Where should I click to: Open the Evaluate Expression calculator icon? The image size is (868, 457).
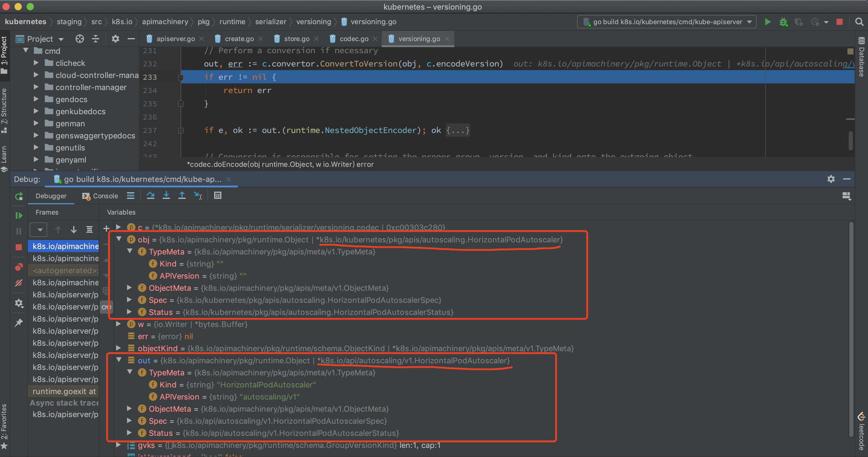pyautogui.click(x=218, y=195)
